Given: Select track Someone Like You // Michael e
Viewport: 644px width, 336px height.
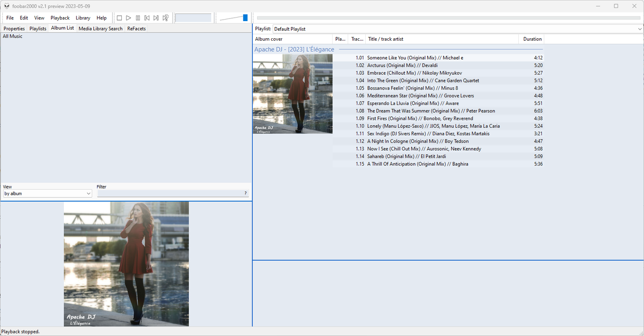Looking at the screenshot, I should coord(438,58).
